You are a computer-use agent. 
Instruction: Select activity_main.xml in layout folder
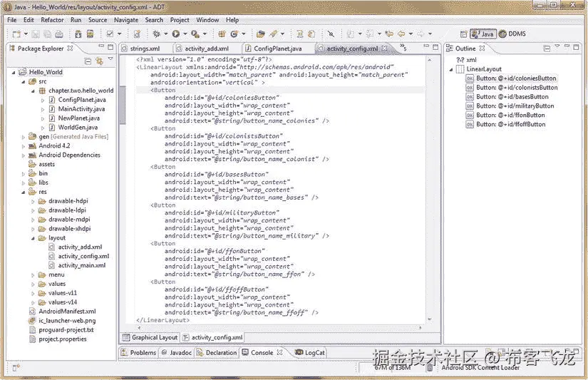(82, 265)
